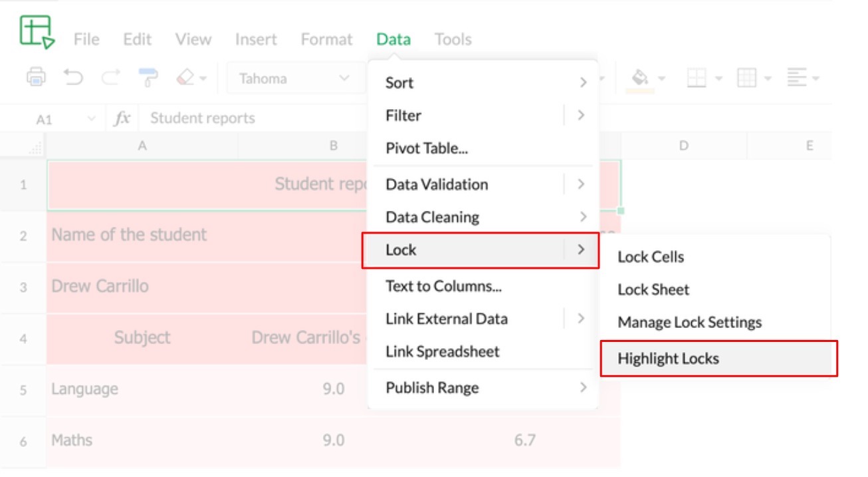Select column D header
The width and height of the screenshot is (868, 477).
click(x=683, y=146)
